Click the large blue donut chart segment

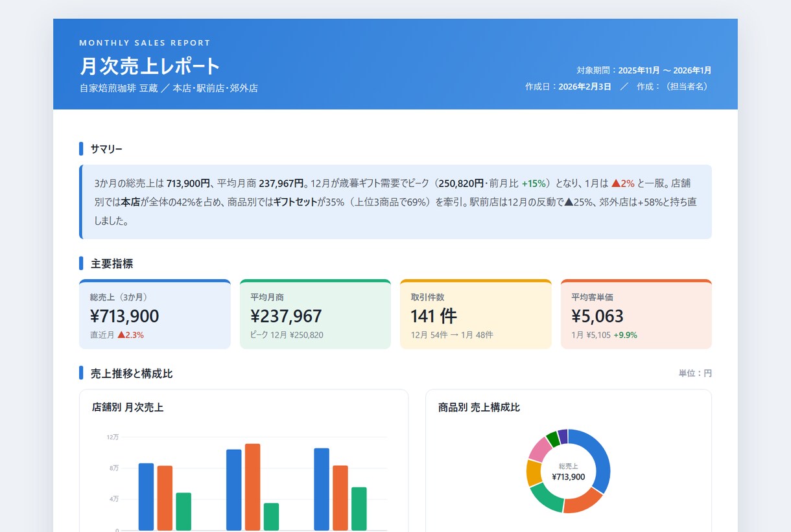[601, 457]
